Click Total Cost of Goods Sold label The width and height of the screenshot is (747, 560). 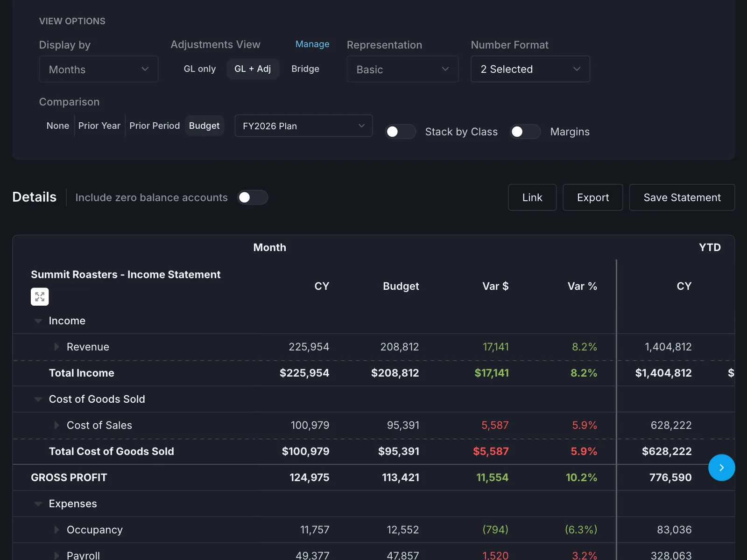[x=112, y=451]
